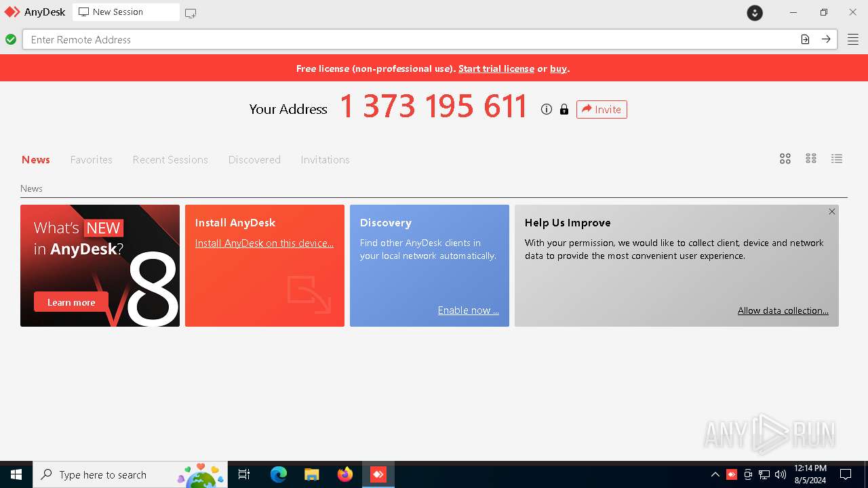Click Enable now link in Discovery card
The height and width of the screenshot is (488, 868).
(x=468, y=310)
